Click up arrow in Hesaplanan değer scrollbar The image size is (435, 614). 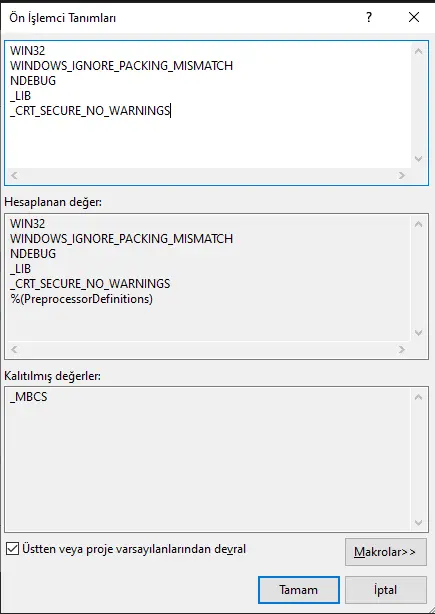418,224
